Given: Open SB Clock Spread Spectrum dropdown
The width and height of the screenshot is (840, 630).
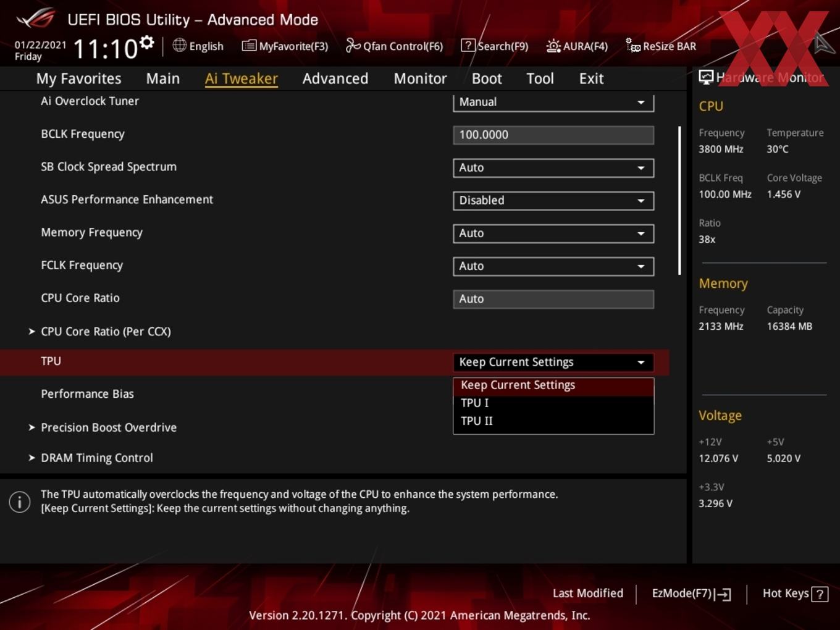Looking at the screenshot, I should point(553,167).
